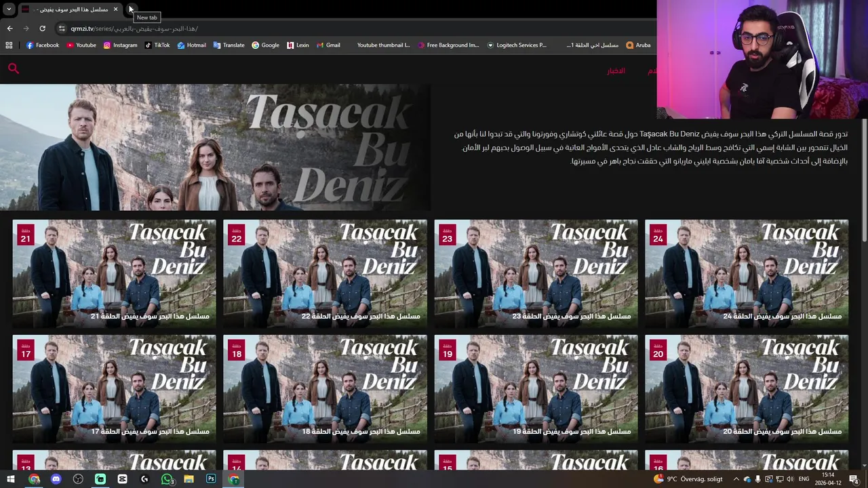Open Photoshop from the taskbar

click(211, 479)
